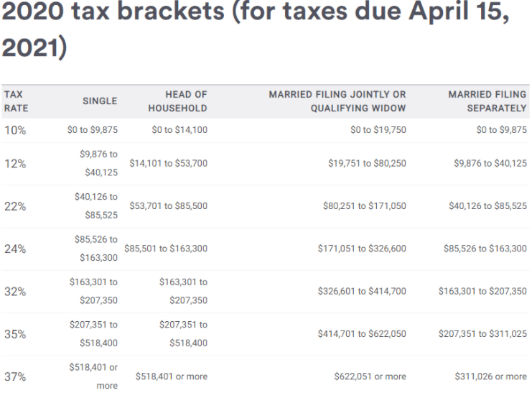
Task: Click the 22% tax rate cell
Action: tap(14, 207)
